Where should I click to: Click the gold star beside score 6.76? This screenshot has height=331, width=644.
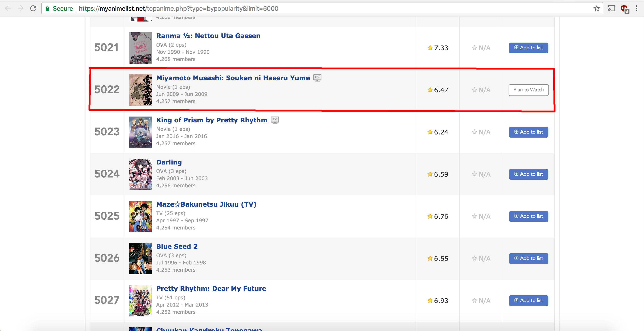tap(430, 216)
